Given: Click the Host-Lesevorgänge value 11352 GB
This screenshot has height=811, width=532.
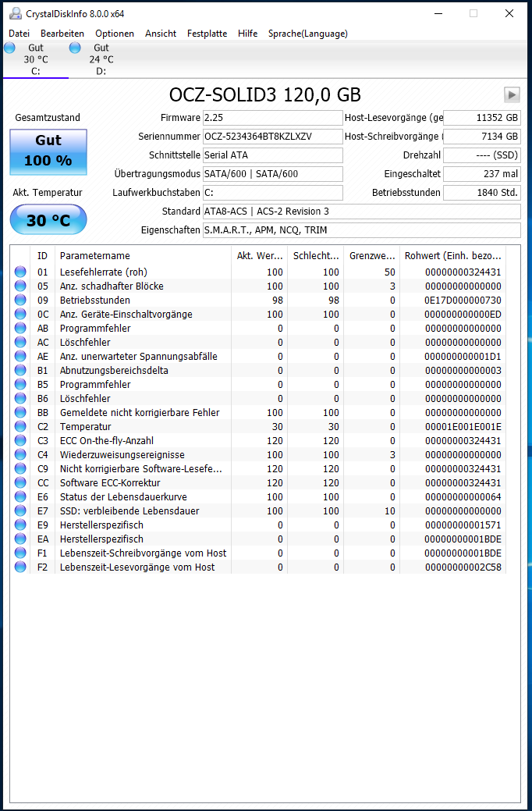Looking at the screenshot, I should [482, 118].
